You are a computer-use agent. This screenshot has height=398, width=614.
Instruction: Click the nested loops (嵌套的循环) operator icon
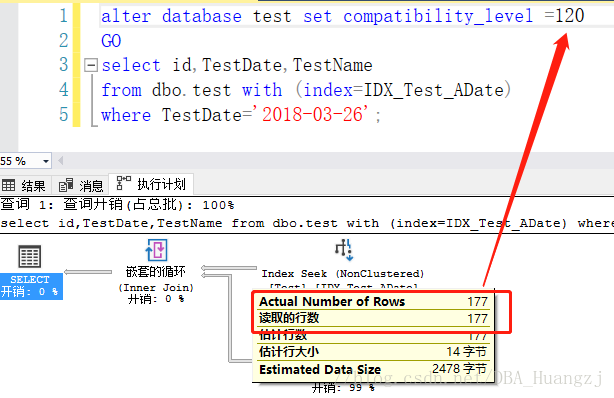156,250
